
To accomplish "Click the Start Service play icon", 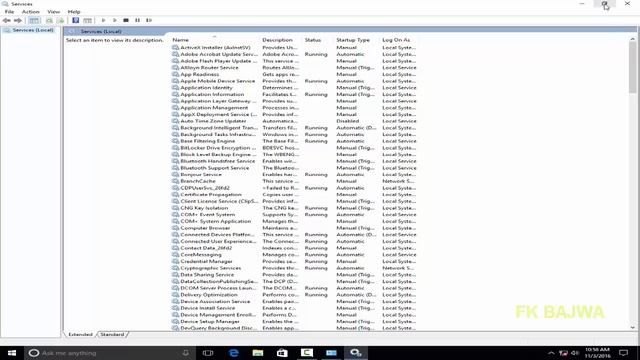I will click(x=103, y=20).
